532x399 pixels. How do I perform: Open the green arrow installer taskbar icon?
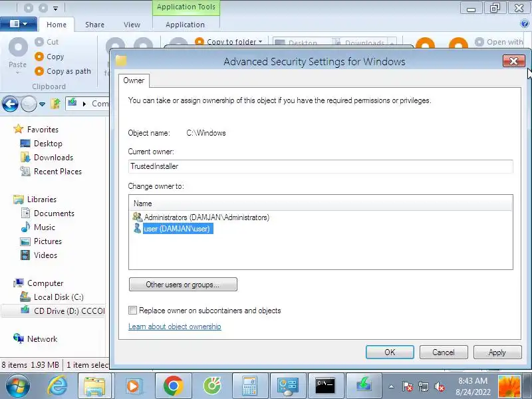tap(364, 386)
